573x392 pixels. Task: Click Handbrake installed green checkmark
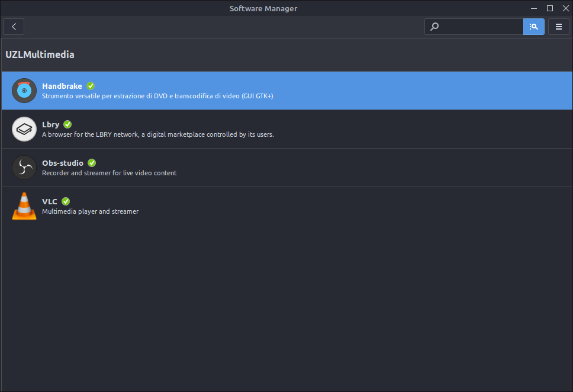pos(91,86)
